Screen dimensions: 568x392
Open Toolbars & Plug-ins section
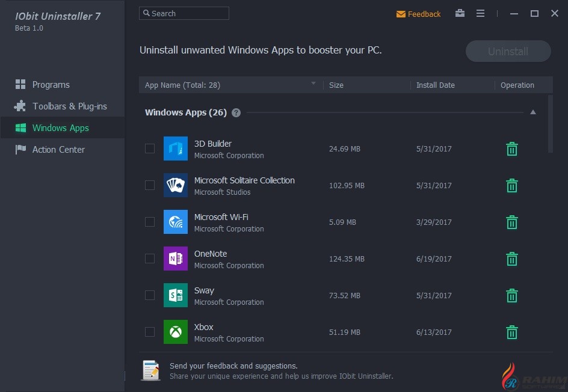[69, 106]
